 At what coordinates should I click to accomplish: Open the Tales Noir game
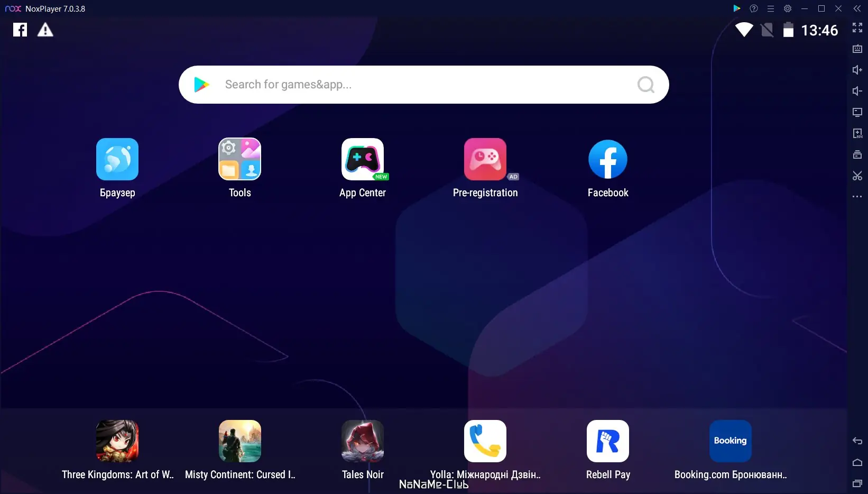click(363, 441)
